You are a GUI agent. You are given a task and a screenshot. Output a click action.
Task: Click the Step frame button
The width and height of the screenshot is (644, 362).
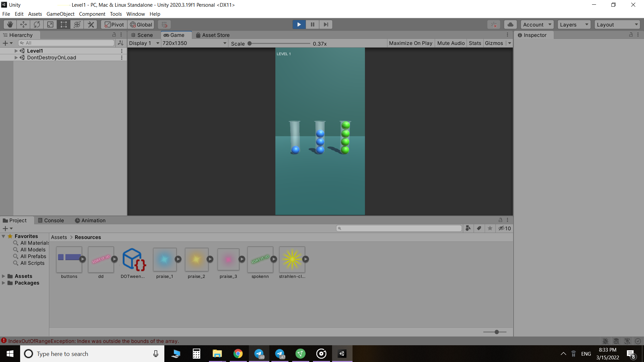(x=326, y=24)
